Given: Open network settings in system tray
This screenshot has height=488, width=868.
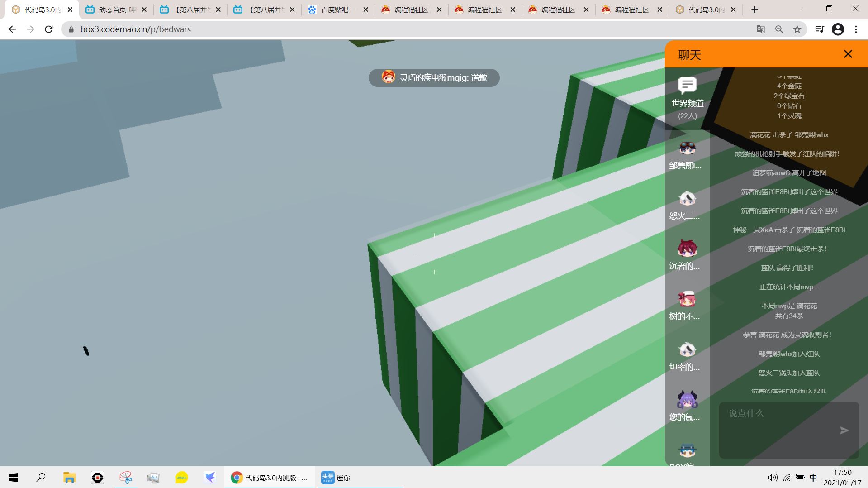Looking at the screenshot, I should [x=787, y=478].
